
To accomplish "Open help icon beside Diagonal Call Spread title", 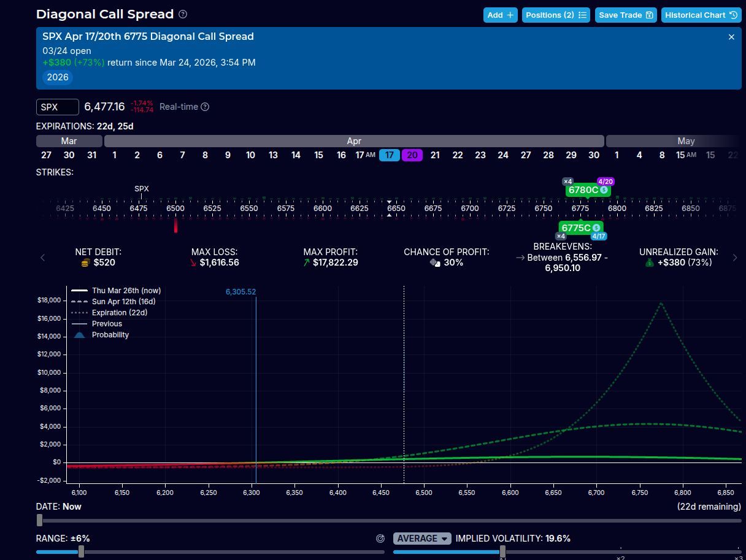I will click(x=183, y=15).
